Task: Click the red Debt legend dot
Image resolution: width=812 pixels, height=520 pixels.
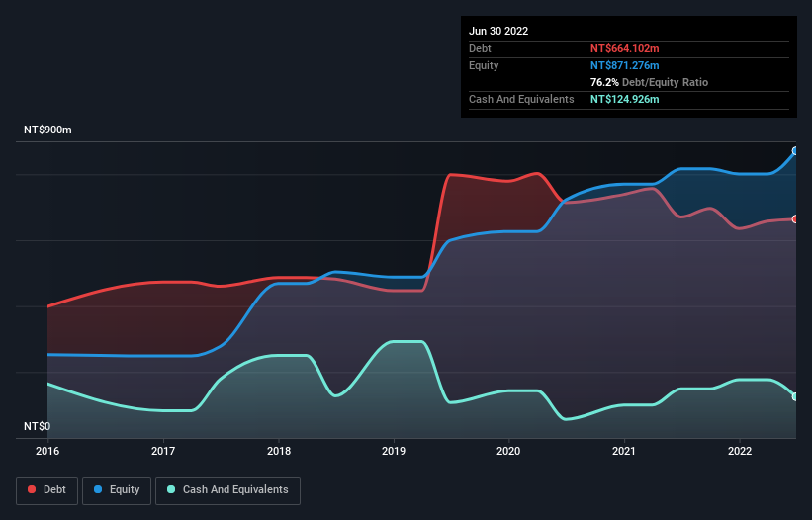Action: (x=32, y=489)
